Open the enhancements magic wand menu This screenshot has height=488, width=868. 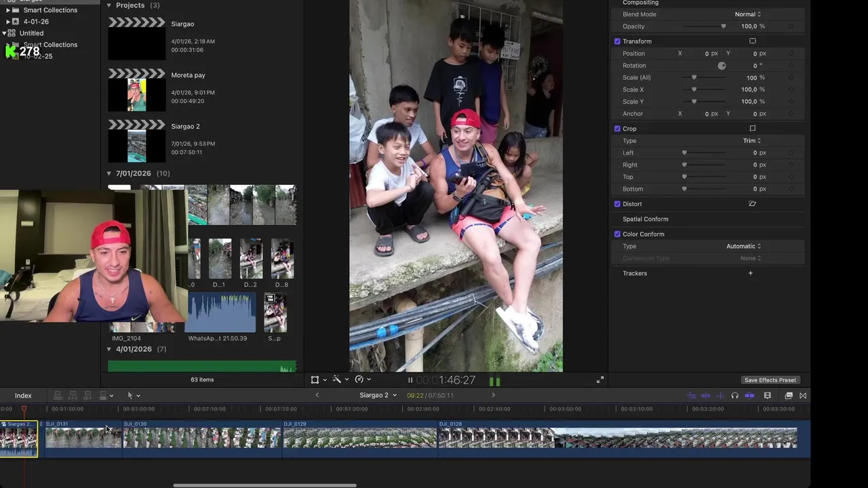tap(336, 380)
